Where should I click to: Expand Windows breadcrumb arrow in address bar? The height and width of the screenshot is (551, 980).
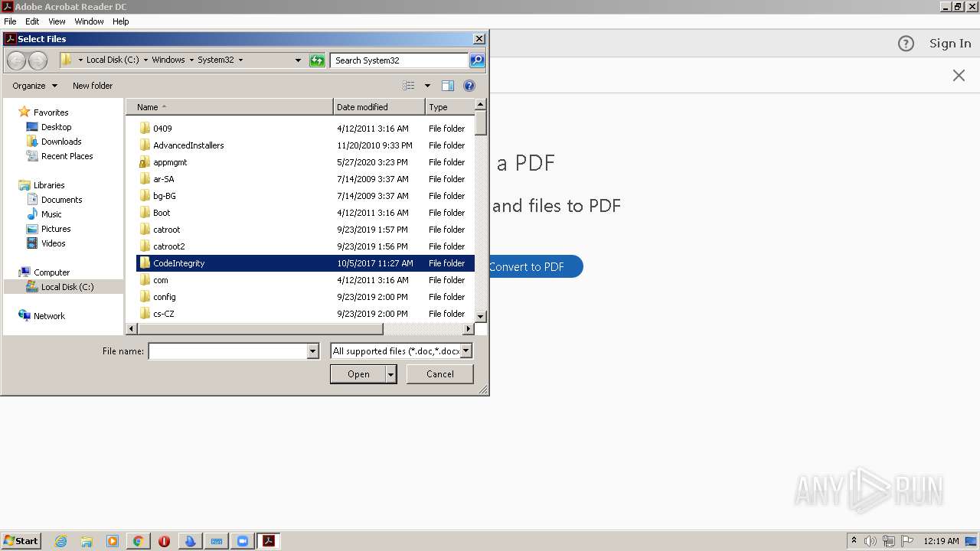[x=190, y=60]
